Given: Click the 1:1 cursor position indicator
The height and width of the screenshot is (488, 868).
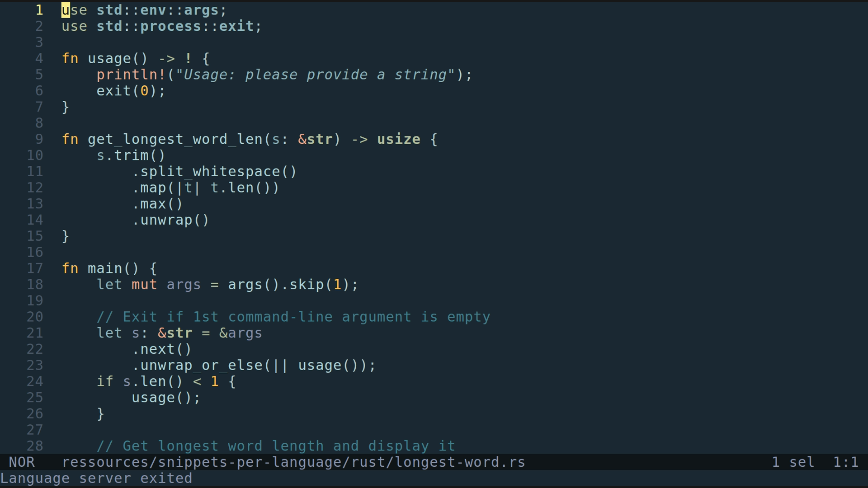Looking at the screenshot, I should [x=845, y=462].
